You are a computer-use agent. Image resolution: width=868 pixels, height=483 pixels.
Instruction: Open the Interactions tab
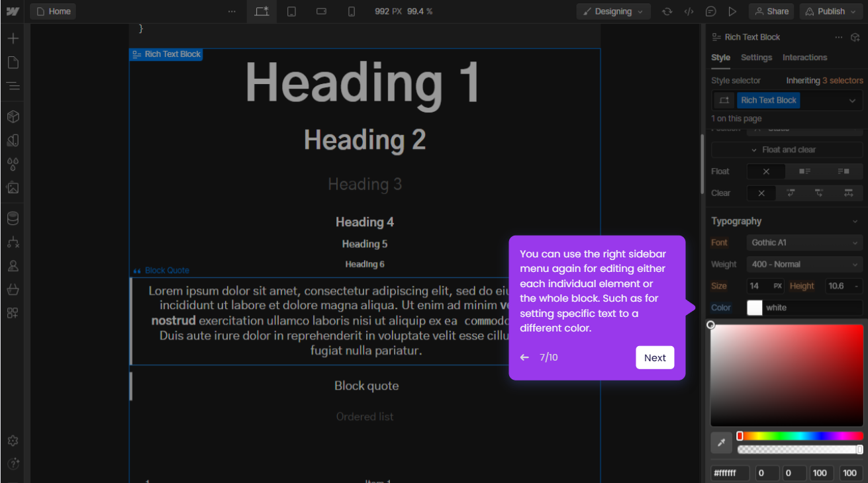coord(804,58)
